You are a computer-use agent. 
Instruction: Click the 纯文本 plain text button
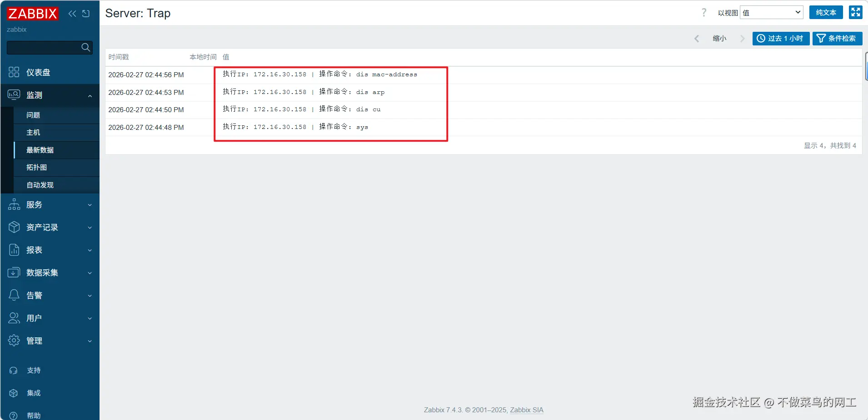(x=826, y=13)
